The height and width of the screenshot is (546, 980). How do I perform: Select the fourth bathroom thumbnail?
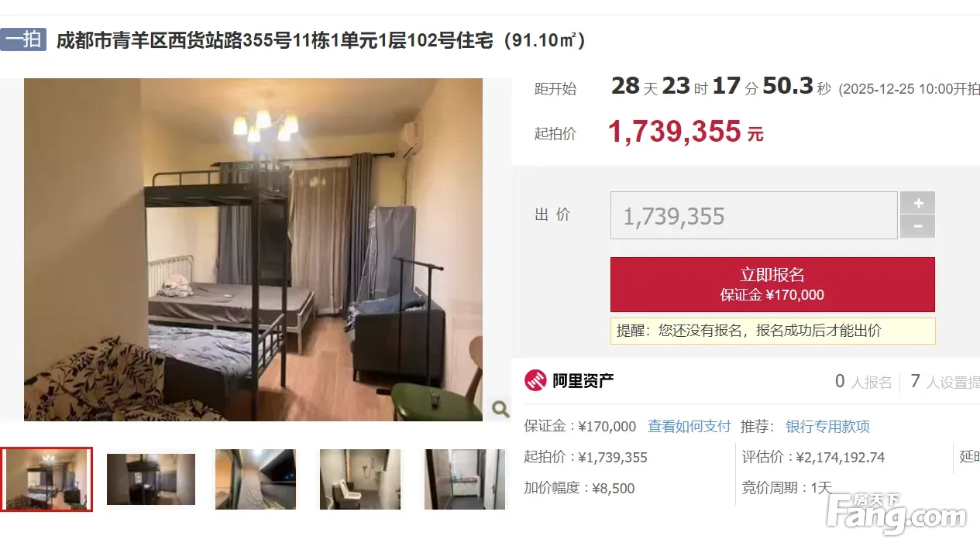[360, 479]
